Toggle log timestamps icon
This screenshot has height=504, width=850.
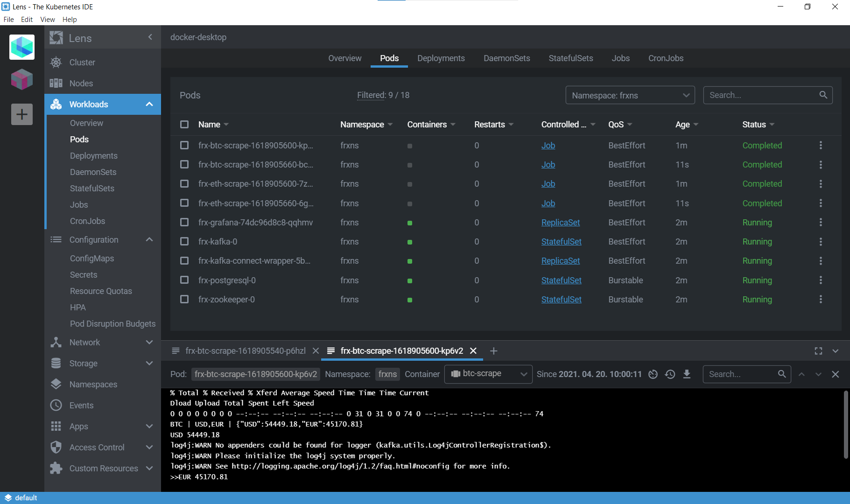pos(653,374)
